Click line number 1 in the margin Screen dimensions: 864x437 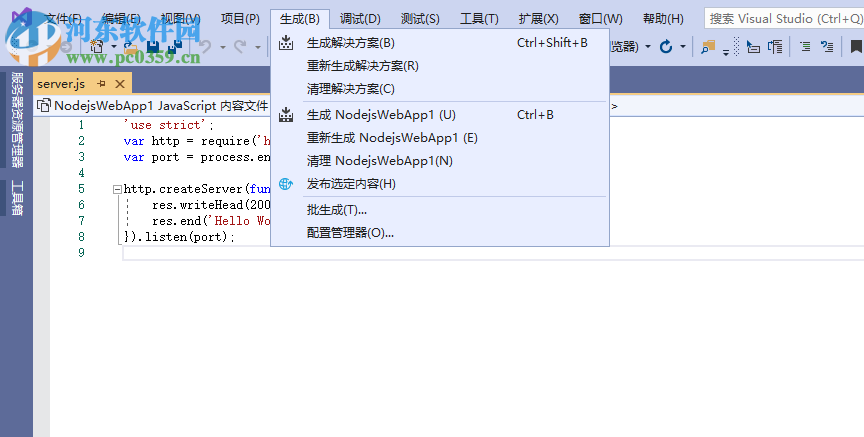point(81,125)
